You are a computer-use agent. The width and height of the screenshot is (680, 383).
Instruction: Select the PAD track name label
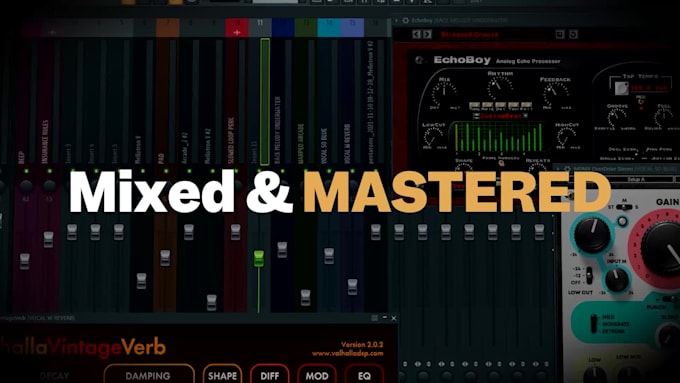[x=161, y=158]
